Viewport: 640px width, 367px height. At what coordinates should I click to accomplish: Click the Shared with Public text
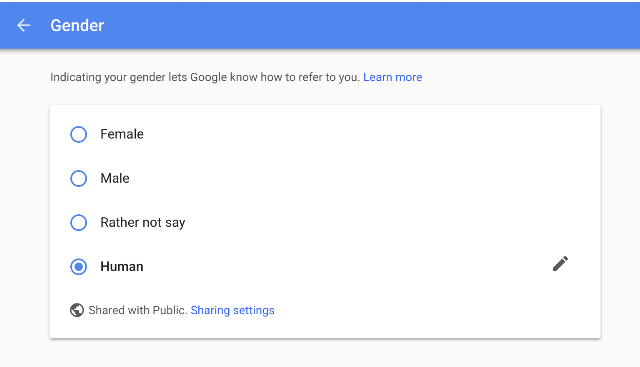tap(138, 310)
